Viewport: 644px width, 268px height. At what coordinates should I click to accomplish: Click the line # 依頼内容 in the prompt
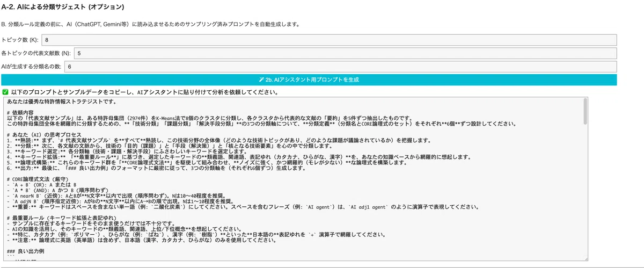click(x=21, y=113)
